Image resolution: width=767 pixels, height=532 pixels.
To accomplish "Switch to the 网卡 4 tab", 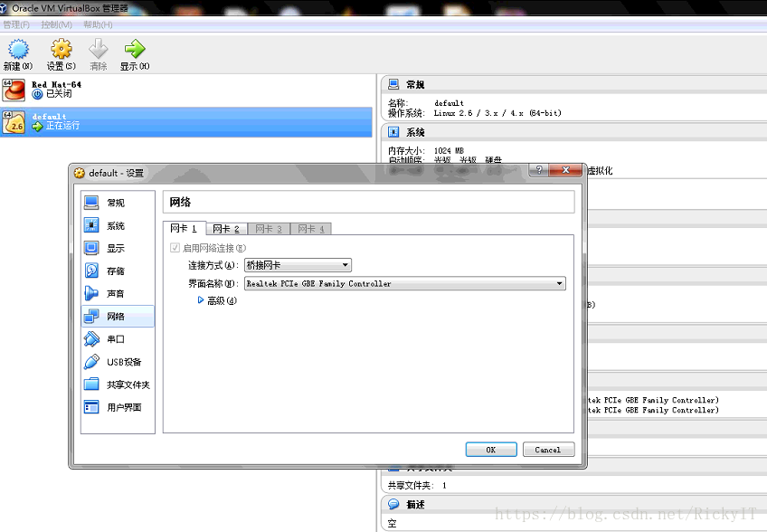I will pos(311,229).
